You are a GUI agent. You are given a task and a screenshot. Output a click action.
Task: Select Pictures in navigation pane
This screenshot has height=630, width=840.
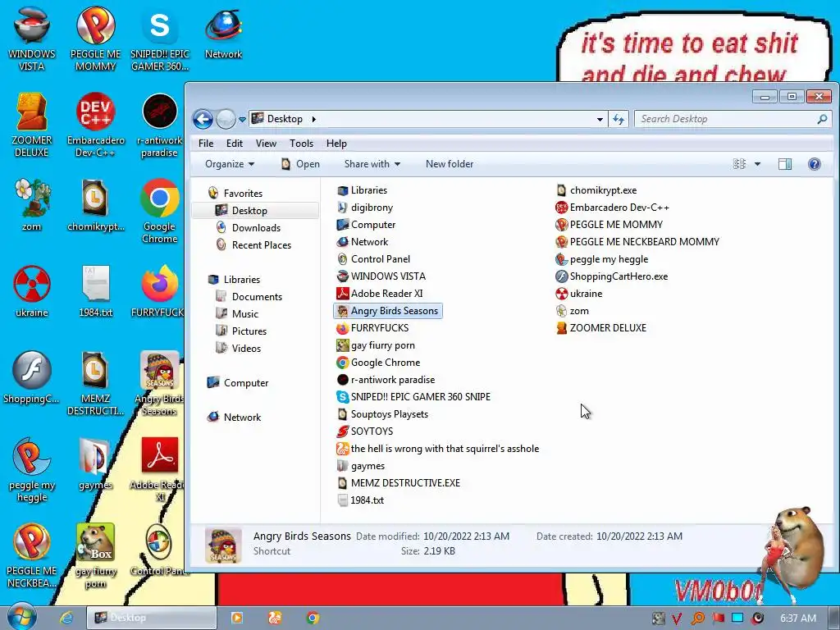pyautogui.click(x=241, y=331)
